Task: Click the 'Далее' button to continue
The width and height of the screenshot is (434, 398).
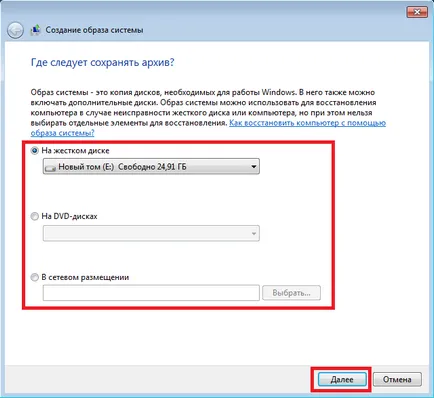Action: pyautogui.click(x=342, y=379)
